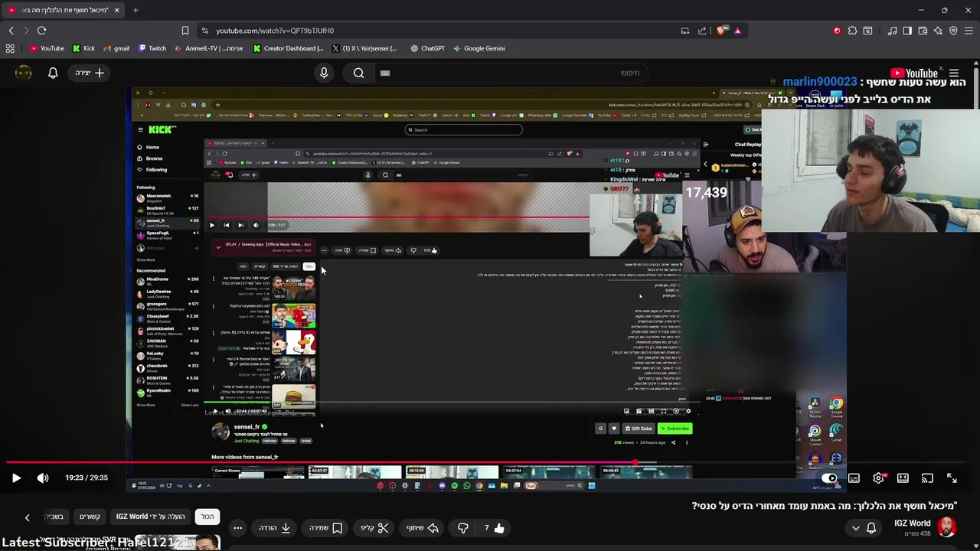The image size is (980, 551).
Task: Expand the subscription bell notification dropdown
Action: click(864, 528)
